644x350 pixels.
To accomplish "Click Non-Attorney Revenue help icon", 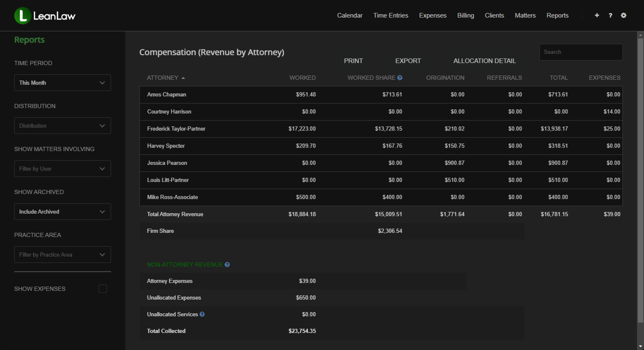I will 227,264.
